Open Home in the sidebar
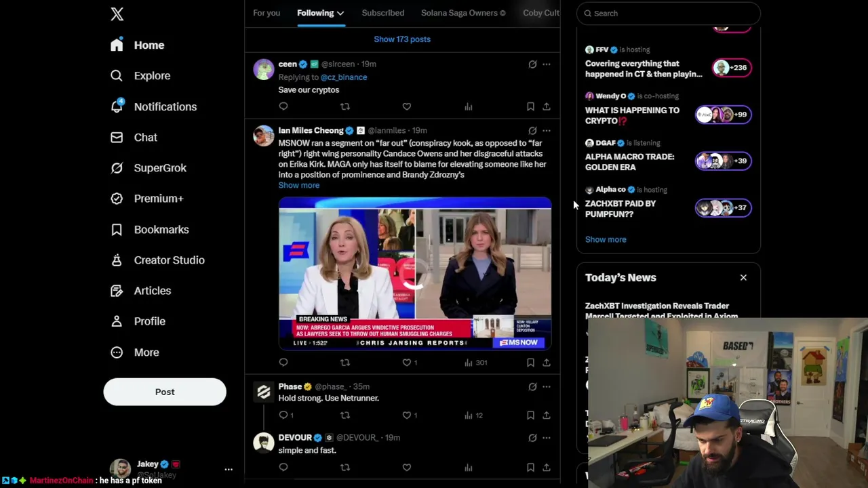 138,45
